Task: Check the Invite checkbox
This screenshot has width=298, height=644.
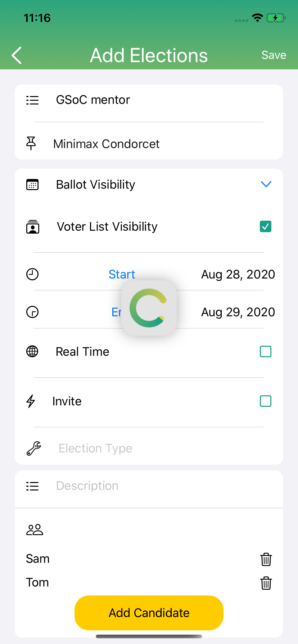Action: pyautogui.click(x=266, y=401)
